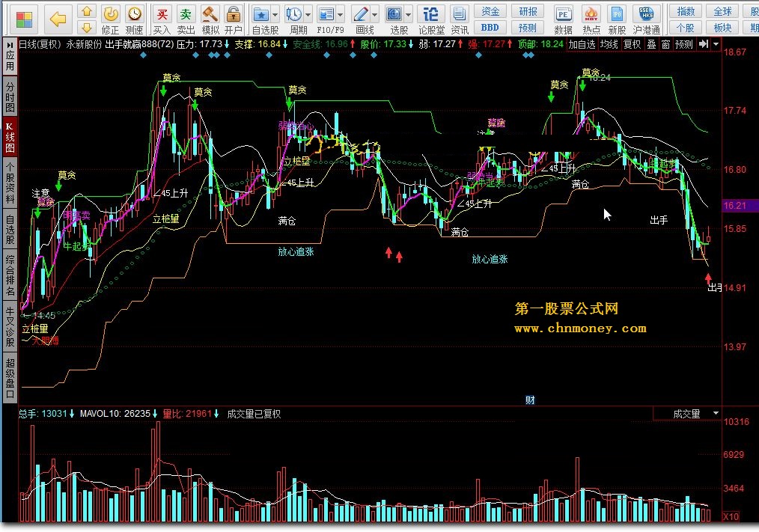Open the F10/F9 info icon
The width and height of the screenshot is (759, 532).
pos(327,14)
